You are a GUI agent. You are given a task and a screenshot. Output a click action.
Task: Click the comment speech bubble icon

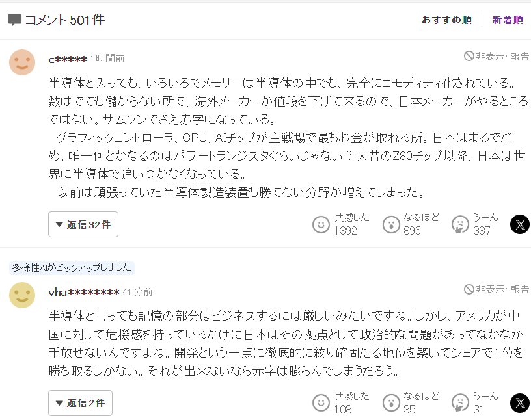click(x=14, y=20)
